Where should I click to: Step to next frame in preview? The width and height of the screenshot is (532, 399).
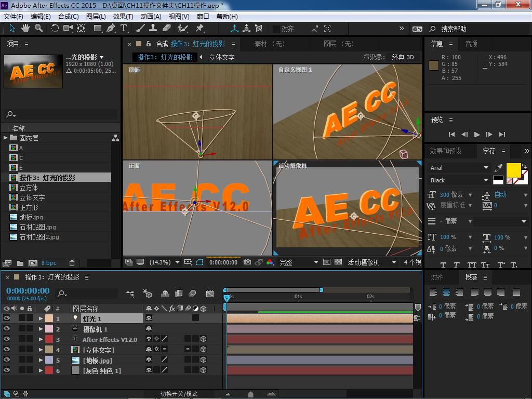click(x=489, y=135)
